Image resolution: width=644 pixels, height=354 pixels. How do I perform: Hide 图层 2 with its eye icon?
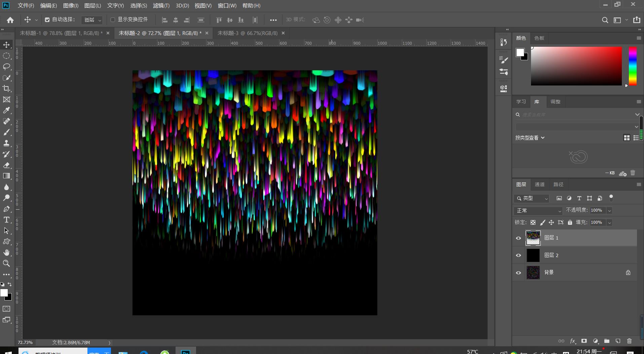[518, 255]
